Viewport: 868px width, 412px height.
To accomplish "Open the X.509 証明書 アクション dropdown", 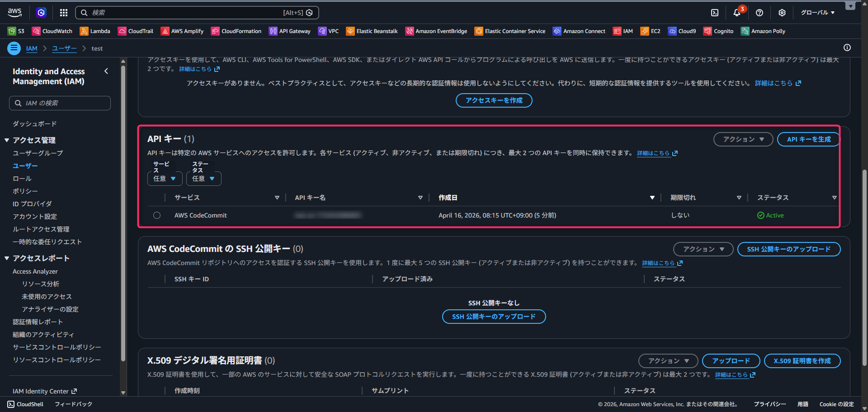I will click(668, 361).
